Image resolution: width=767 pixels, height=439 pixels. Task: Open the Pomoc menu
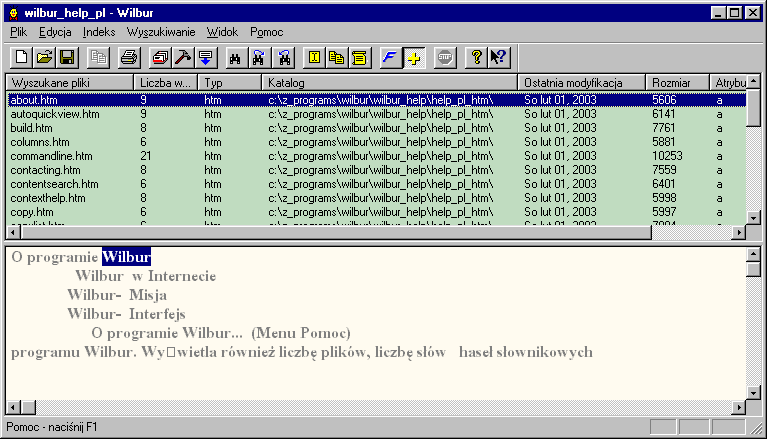(x=267, y=32)
